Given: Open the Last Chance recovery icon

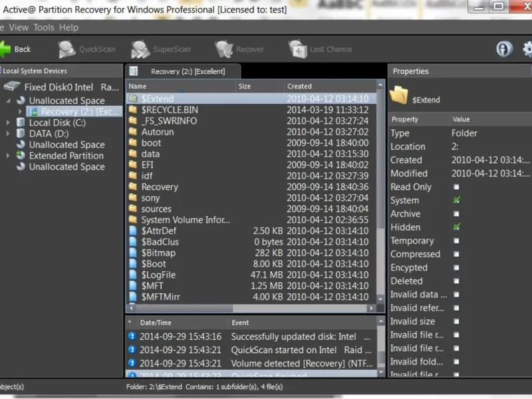Looking at the screenshot, I should point(297,49).
